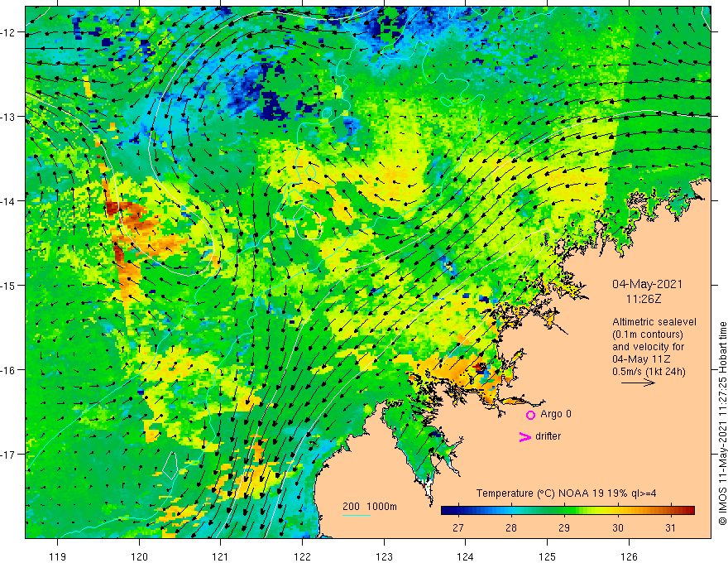Click the 'Altimetric sealevel' caption

(654, 322)
